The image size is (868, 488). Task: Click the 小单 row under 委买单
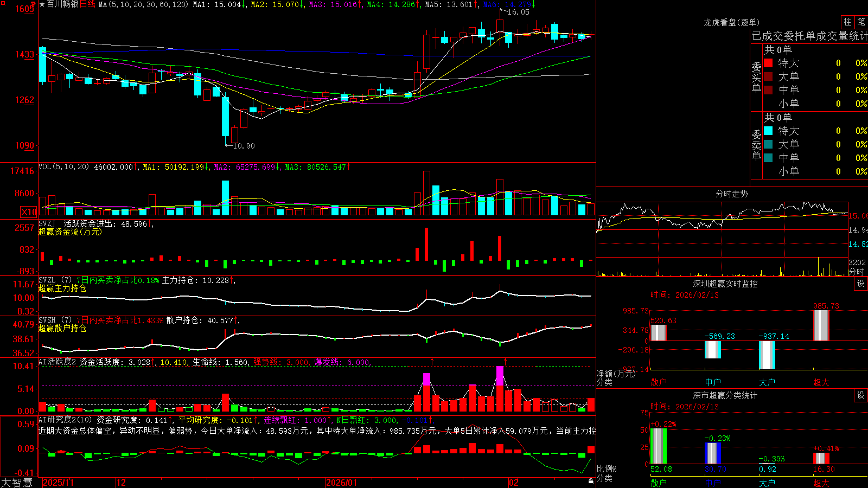point(815,104)
